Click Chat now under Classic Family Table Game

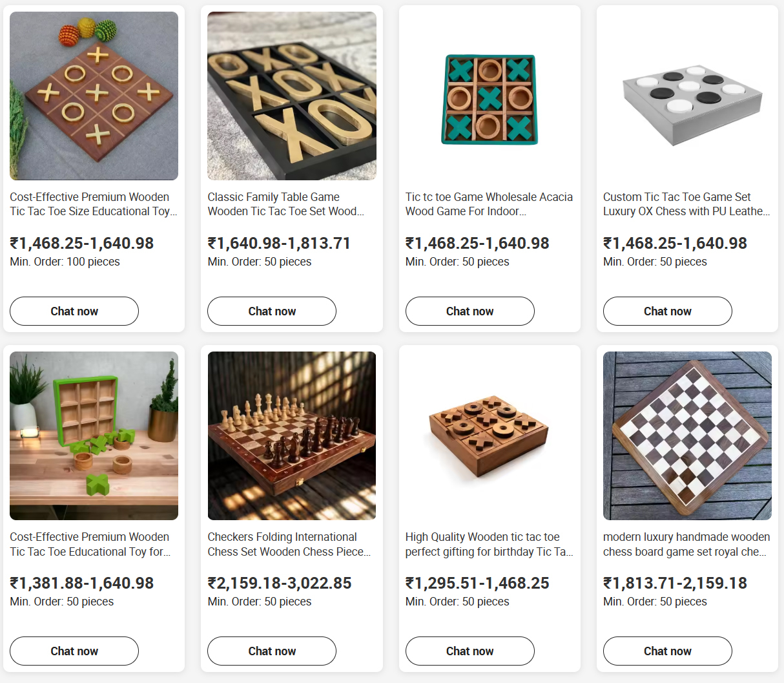(272, 311)
